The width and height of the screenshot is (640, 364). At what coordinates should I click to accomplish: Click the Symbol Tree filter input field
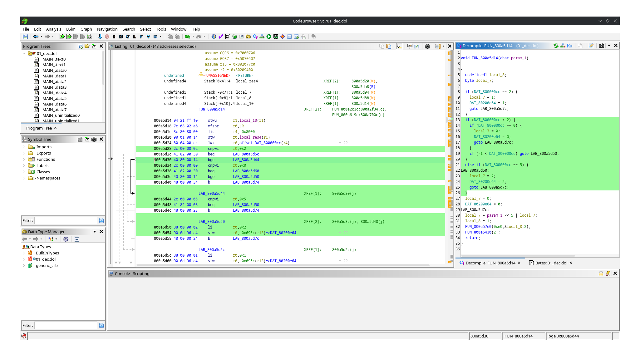pos(66,220)
